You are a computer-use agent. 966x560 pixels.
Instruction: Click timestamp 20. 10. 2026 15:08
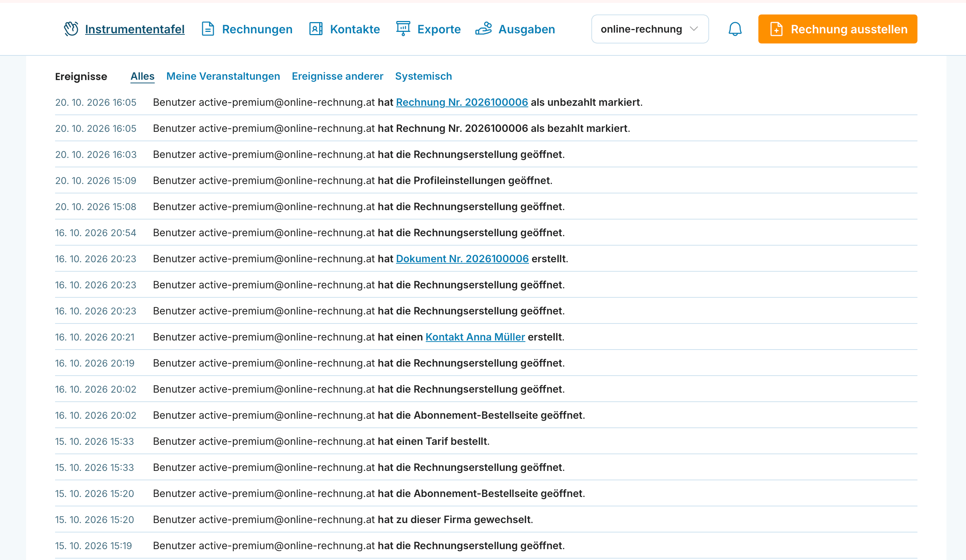[x=96, y=206]
